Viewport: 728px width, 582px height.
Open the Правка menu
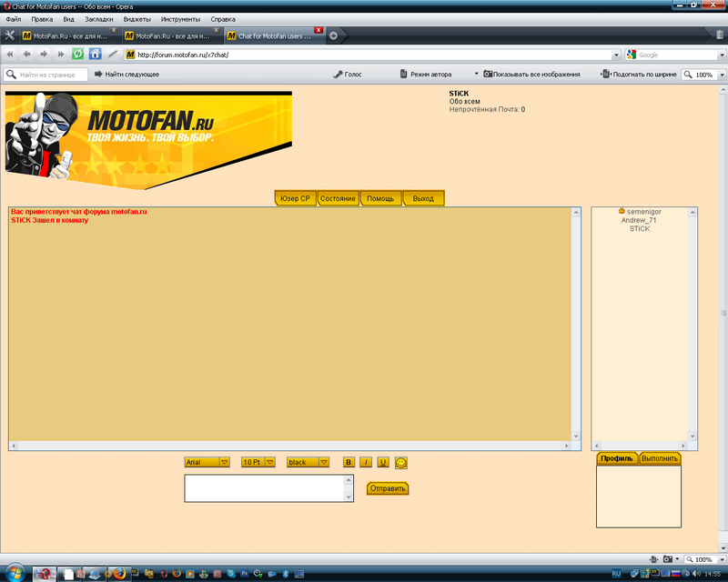point(42,19)
